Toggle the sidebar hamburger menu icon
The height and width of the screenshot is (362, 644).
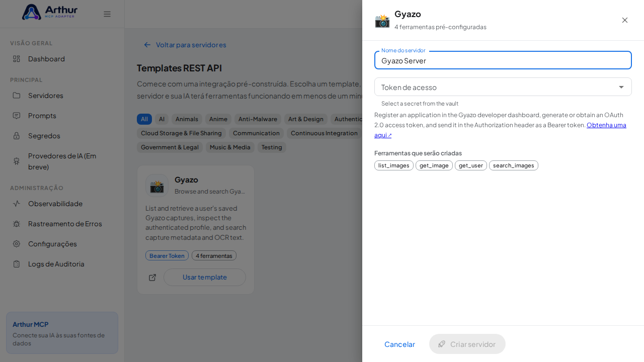click(x=107, y=14)
